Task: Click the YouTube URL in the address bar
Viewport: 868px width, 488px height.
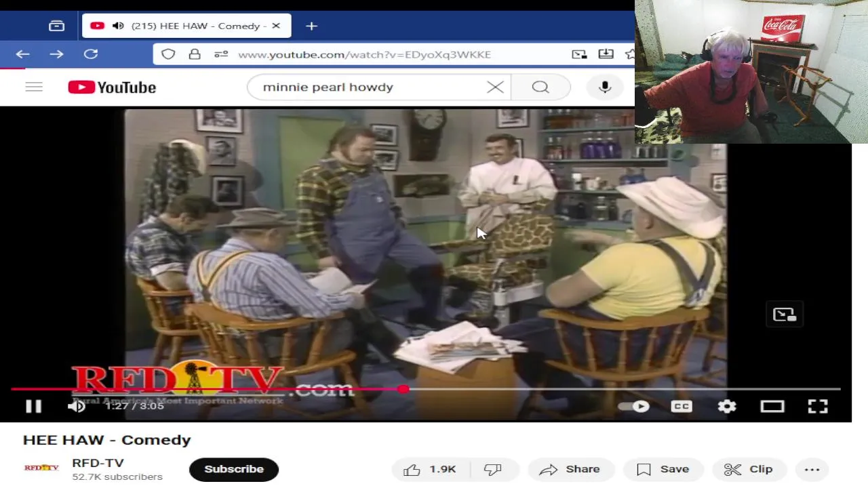Action: tap(364, 54)
